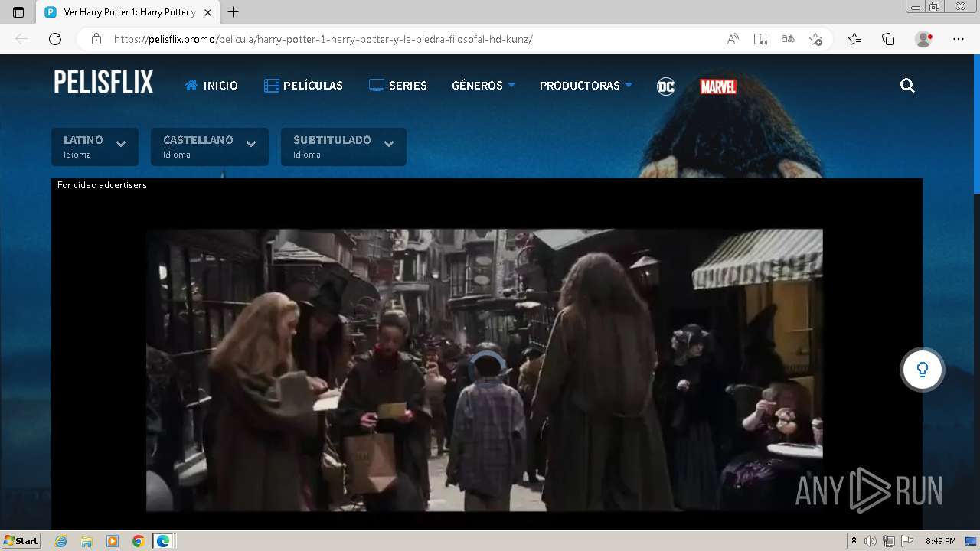Open the Windows Start menu
980x551 pixels.
pos(21,541)
